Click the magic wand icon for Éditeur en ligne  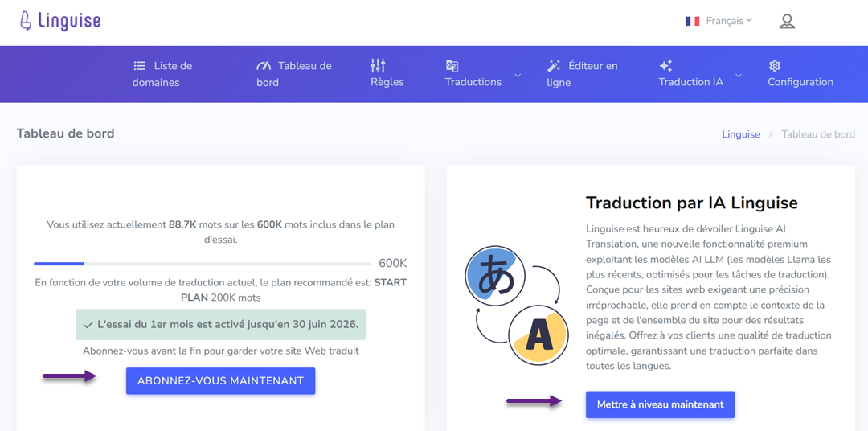click(554, 66)
